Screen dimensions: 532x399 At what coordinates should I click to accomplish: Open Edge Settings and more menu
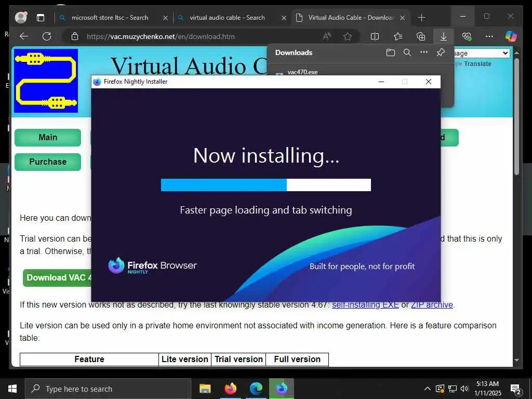click(x=489, y=36)
